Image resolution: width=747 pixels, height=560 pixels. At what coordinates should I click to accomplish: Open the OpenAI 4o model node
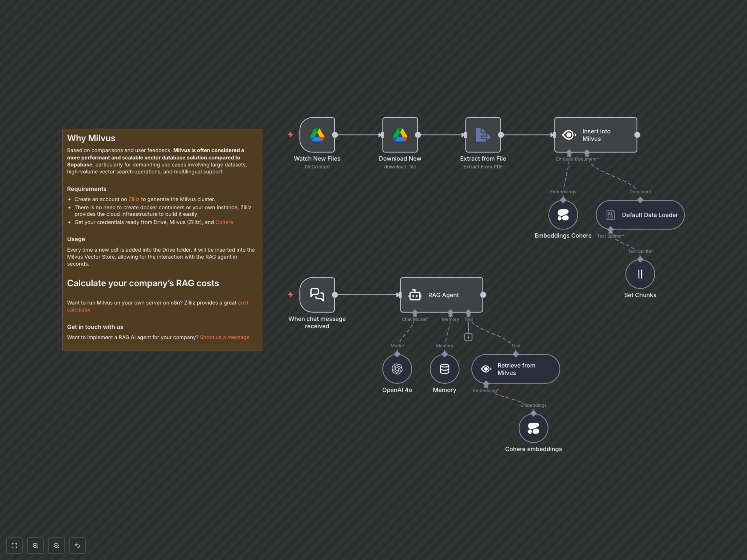(397, 369)
